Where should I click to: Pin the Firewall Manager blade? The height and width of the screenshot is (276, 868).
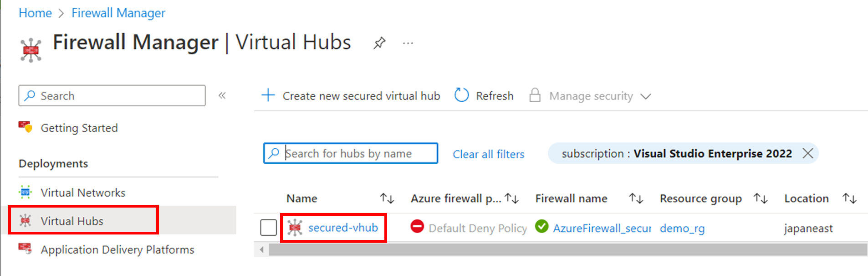coord(379,43)
